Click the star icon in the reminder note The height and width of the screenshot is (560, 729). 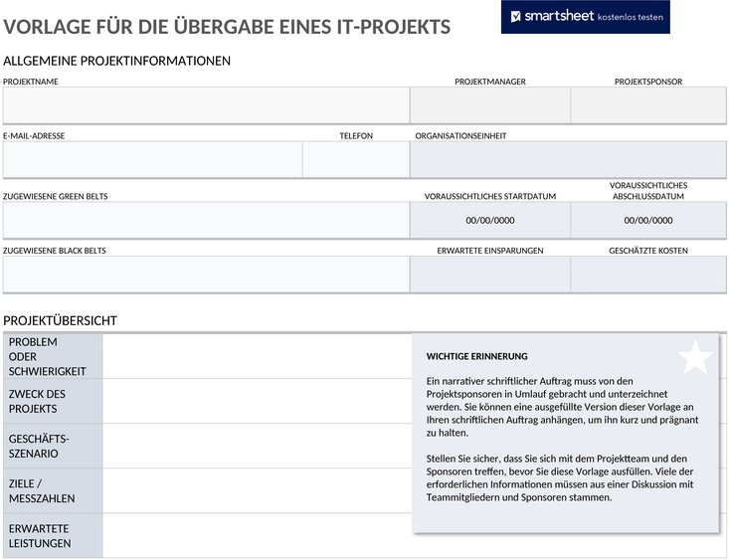695,357
